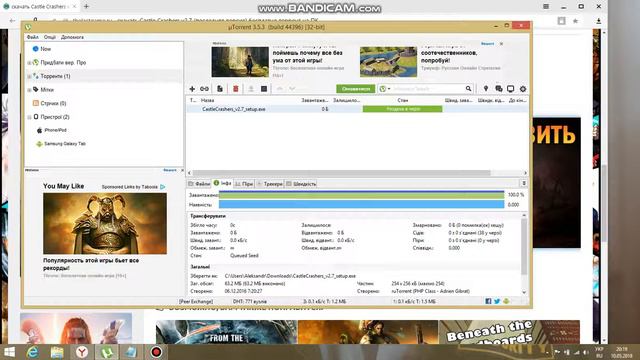Image resolution: width=640 pixels, height=360 pixels.
Task: Open File Explorer from taskbar
Action: (57, 352)
